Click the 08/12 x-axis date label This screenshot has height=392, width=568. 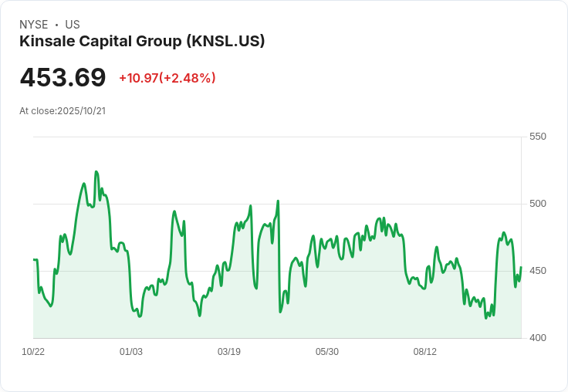[425, 351]
